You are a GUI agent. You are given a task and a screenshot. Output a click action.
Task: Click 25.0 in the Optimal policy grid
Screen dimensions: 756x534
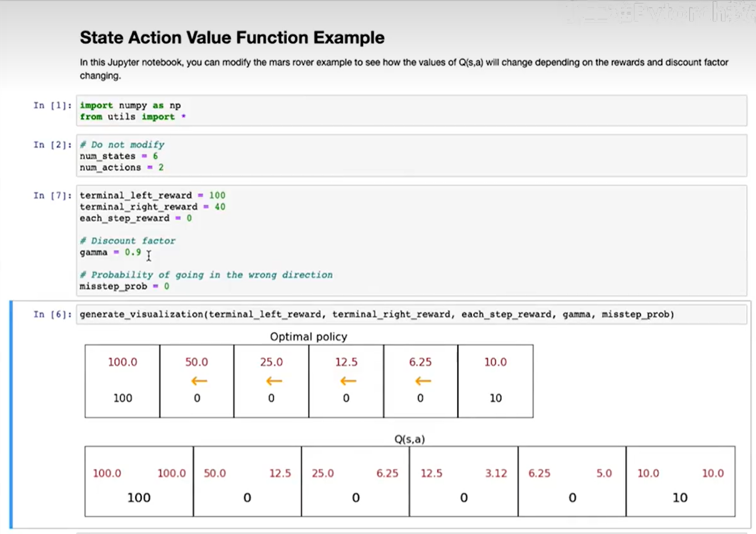tap(271, 362)
